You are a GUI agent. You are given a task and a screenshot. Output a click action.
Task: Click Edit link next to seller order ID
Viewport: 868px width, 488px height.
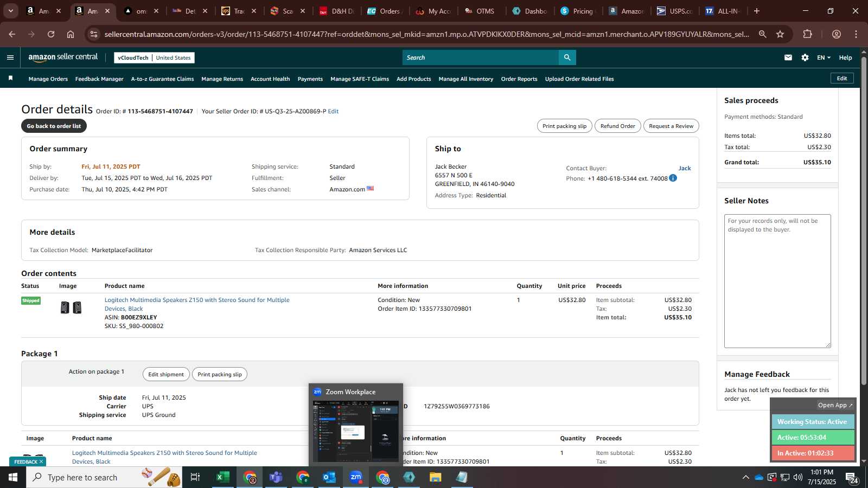333,111
